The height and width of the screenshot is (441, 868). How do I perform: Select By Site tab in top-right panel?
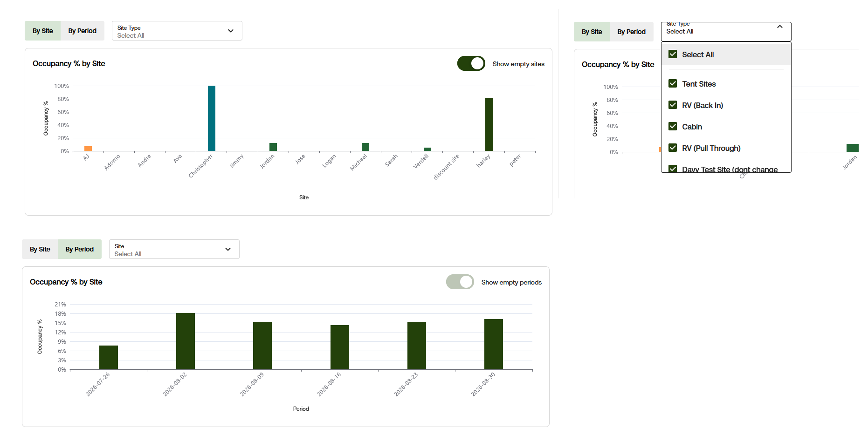(x=592, y=32)
